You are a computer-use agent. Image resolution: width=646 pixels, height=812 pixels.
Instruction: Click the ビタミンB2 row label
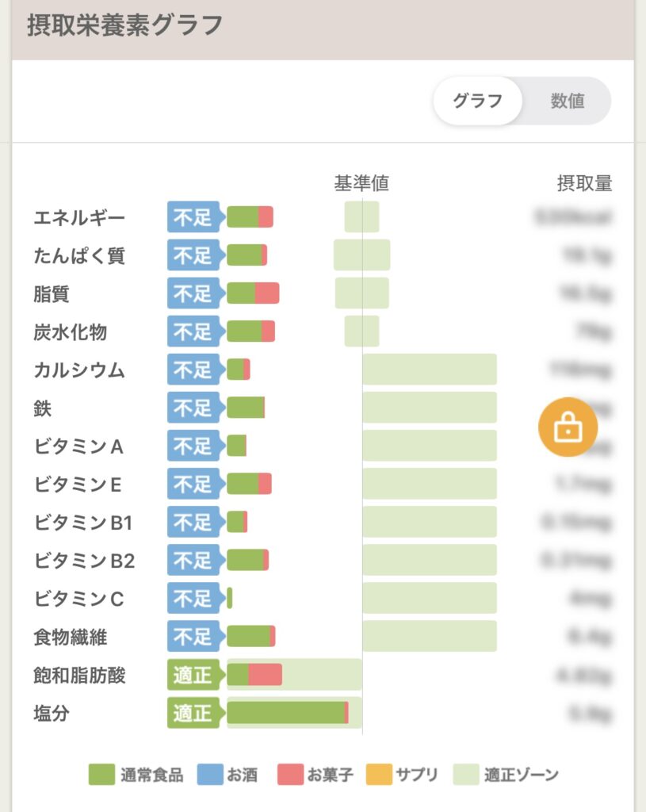[x=84, y=561]
